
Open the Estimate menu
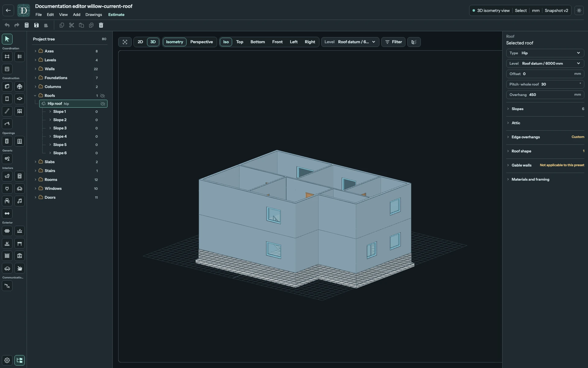pos(116,15)
